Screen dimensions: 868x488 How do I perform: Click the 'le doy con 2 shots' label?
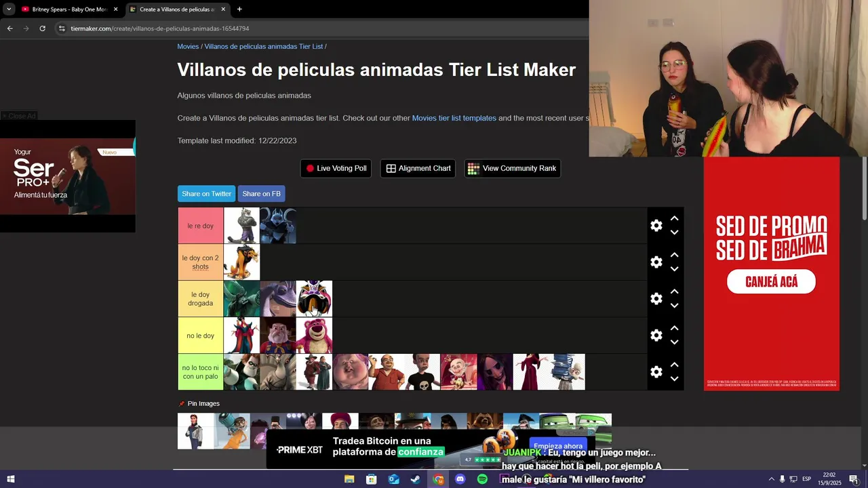click(x=201, y=262)
